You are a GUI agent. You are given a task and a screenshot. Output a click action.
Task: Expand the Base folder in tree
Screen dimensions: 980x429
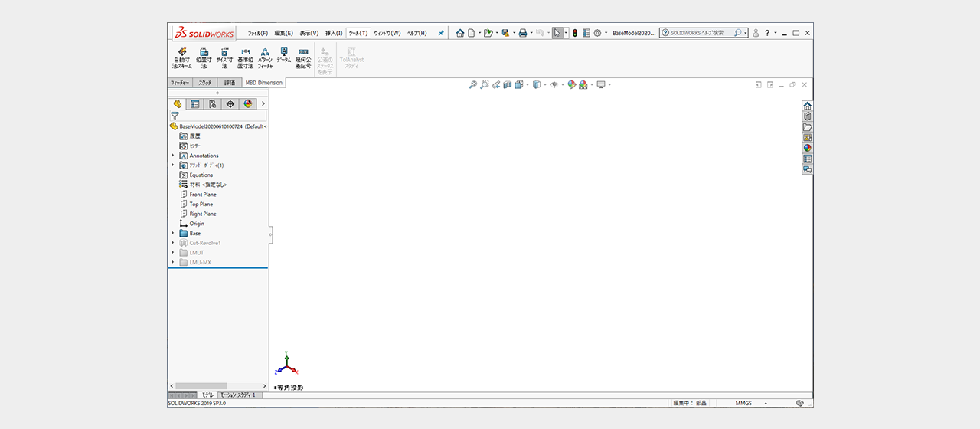pyautogui.click(x=173, y=233)
